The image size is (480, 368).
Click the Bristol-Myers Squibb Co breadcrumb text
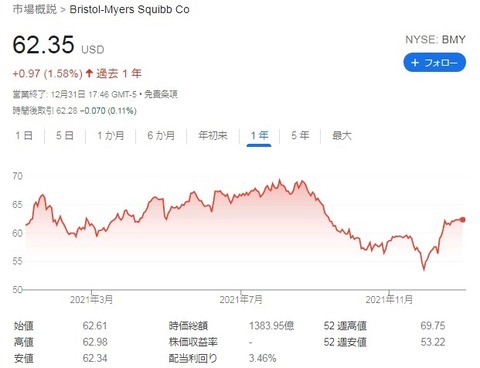(x=129, y=9)
